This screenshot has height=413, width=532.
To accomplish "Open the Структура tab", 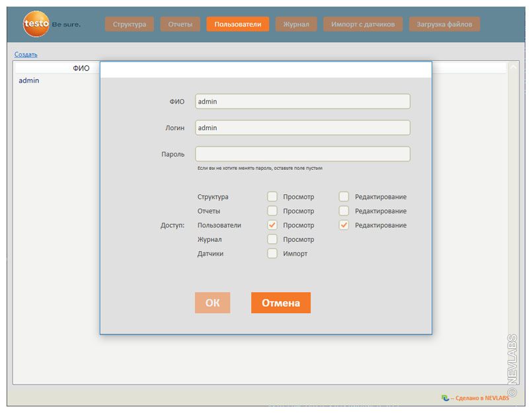I will pos(130,24).
